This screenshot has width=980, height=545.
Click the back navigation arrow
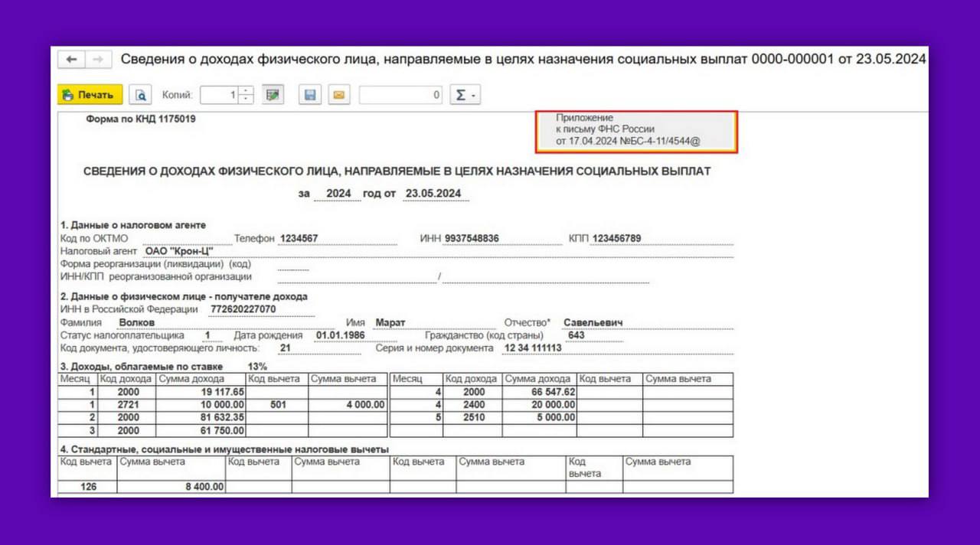point(71,60)
